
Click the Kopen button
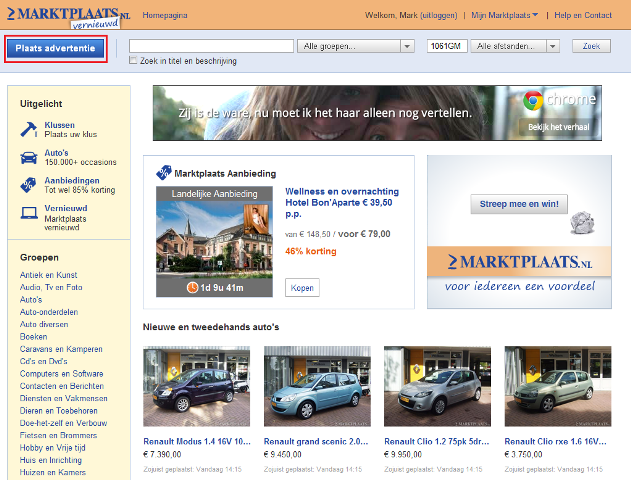[x=302, y=288]
